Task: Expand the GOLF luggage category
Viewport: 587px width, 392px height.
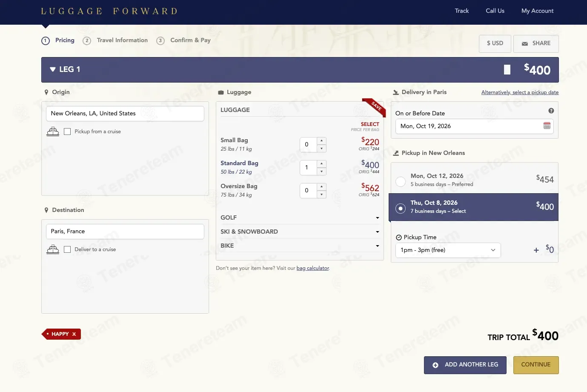Action: point(300,217)
